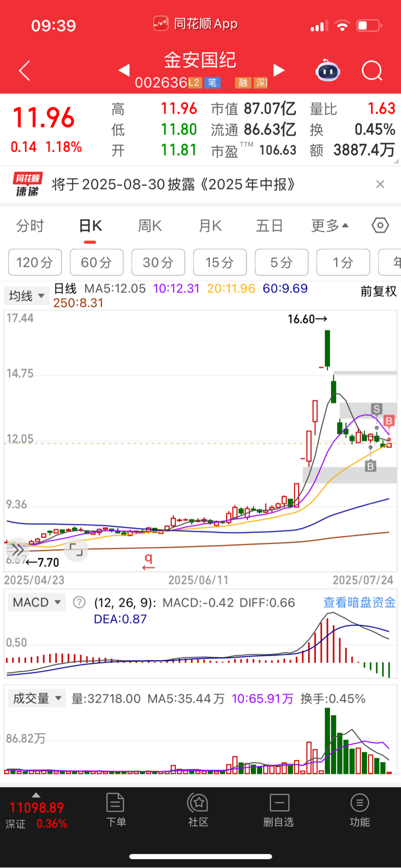Tap the 融 badge in the header
The height and width of the screenshot is (868, 401).
(x=243, y=82)
